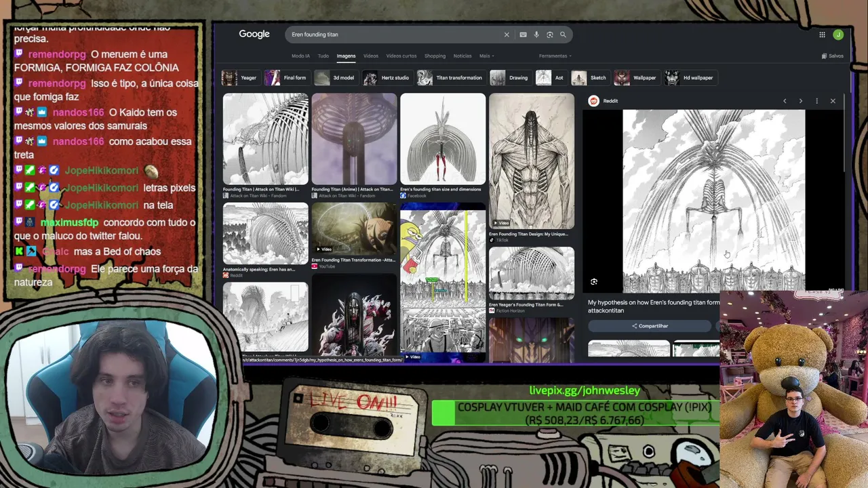Open the Fiction Horizon Founding Titan Form thumbnail

tap(532, 274)
